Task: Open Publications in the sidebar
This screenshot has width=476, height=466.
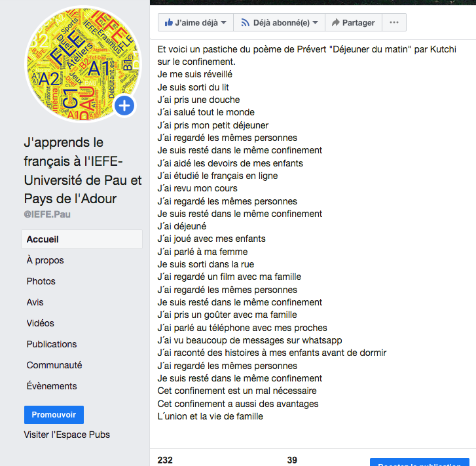Action: (x=52, y=344)
